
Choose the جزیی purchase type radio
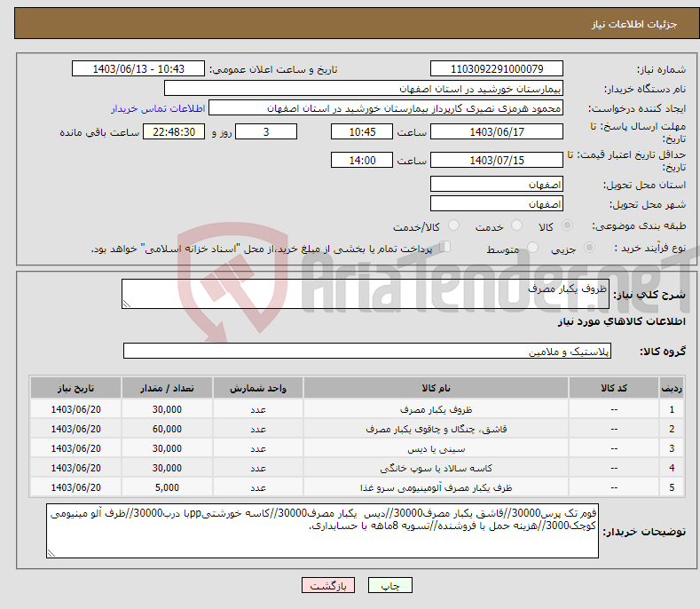point(589,247)
